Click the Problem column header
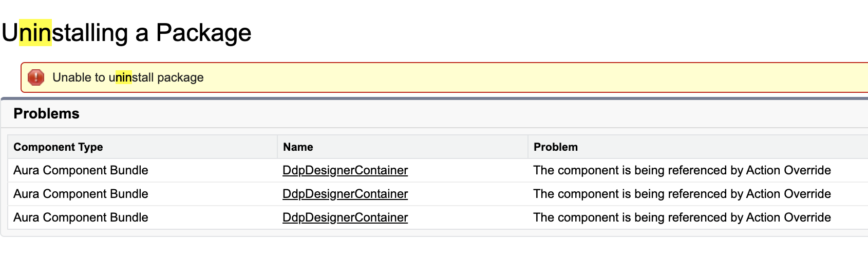The image size is (868, 280). pos(556,147)
